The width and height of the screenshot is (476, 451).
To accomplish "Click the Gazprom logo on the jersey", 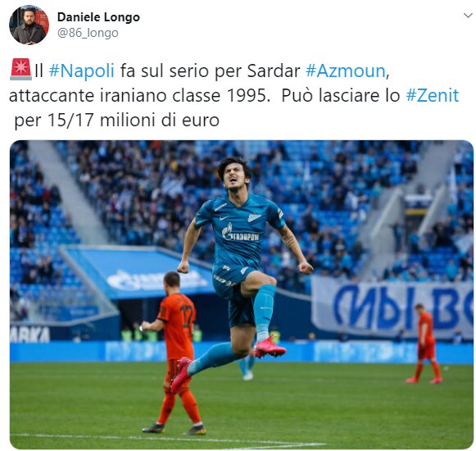I will pyautogui.click(x=240, y=233).
